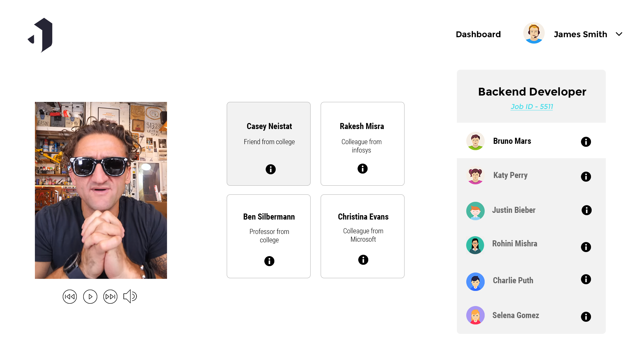Play the candidate video
Image resolution: width=644 pixels, height=362 pixels.
pos(90,297)
